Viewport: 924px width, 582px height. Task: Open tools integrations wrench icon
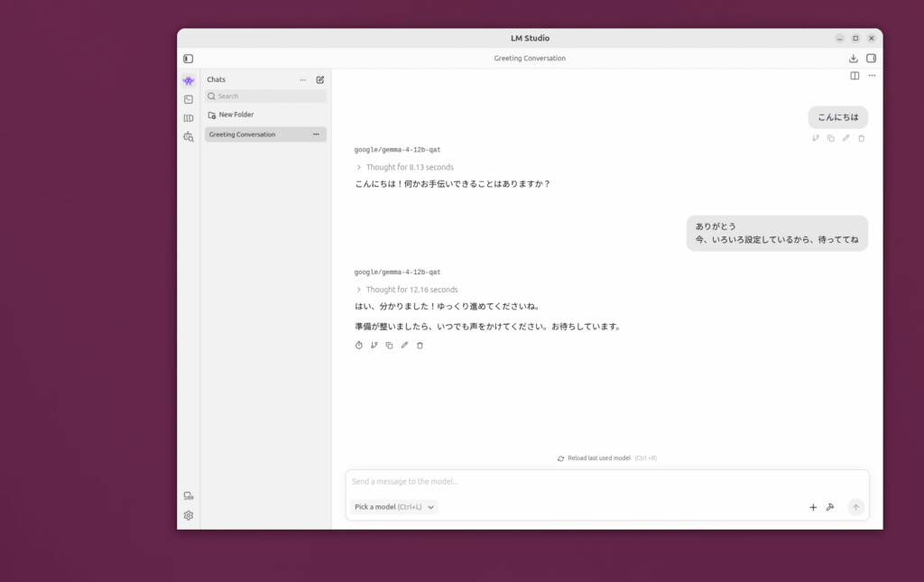(x=830, y=507)
